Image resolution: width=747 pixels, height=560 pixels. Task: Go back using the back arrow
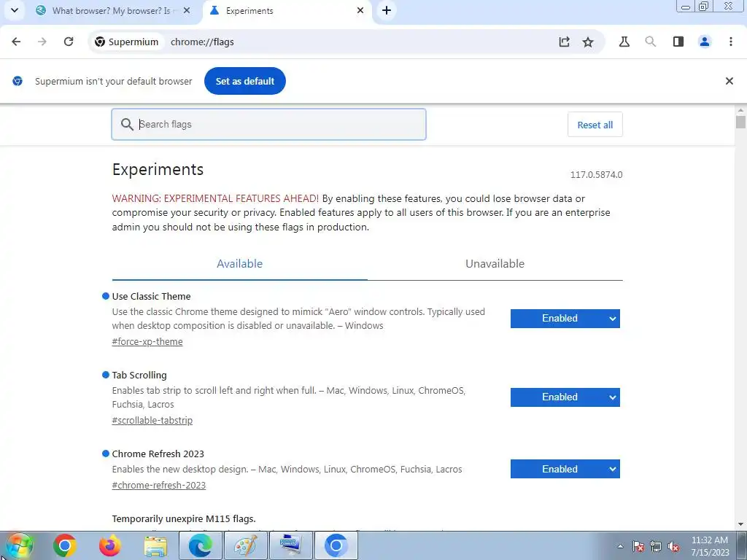click(16, 42)
